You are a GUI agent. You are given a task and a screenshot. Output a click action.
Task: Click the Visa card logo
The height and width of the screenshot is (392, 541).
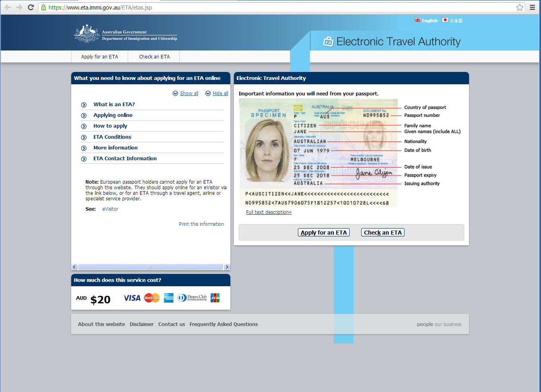click(132, 298)
